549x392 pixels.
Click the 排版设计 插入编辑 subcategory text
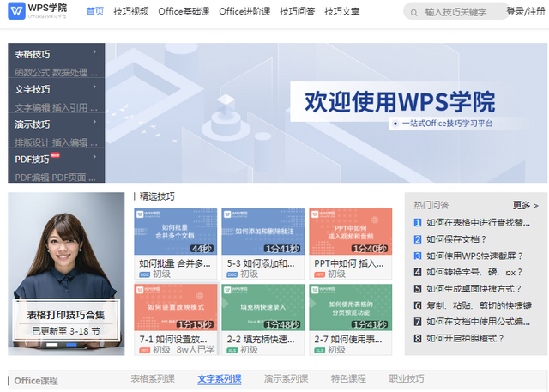(x=56, y=142)
